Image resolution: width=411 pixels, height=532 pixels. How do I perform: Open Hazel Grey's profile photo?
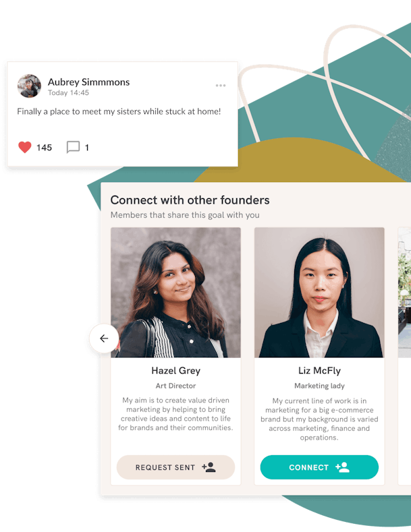coord(175,293)
